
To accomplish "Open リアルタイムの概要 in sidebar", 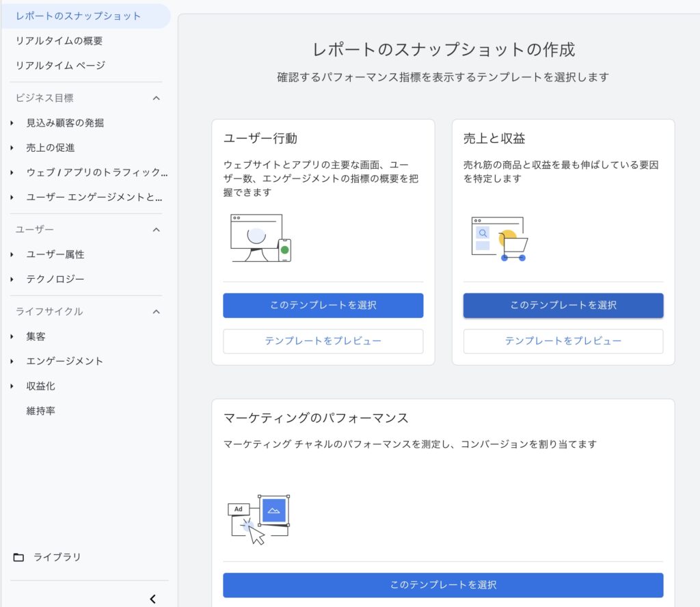I will (59, 41).
